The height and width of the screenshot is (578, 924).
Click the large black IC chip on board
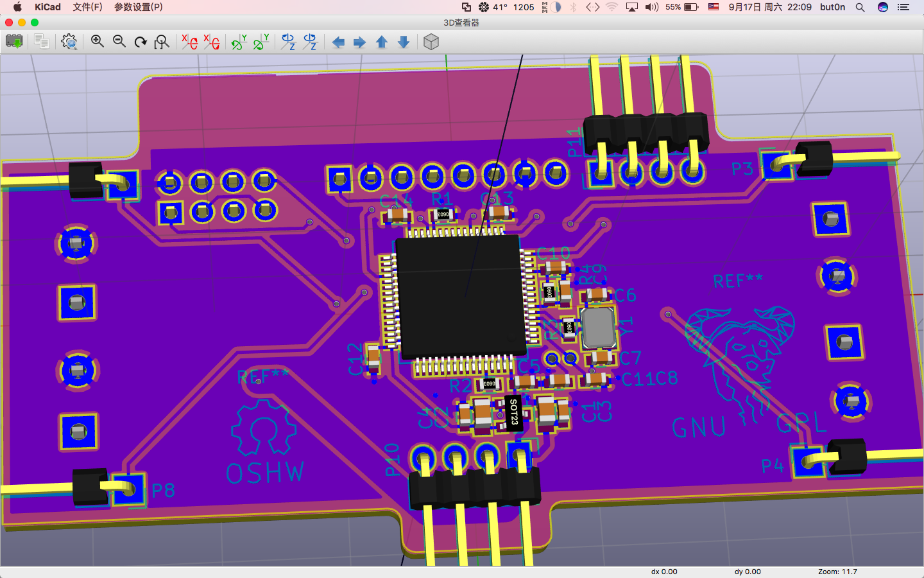461,296
